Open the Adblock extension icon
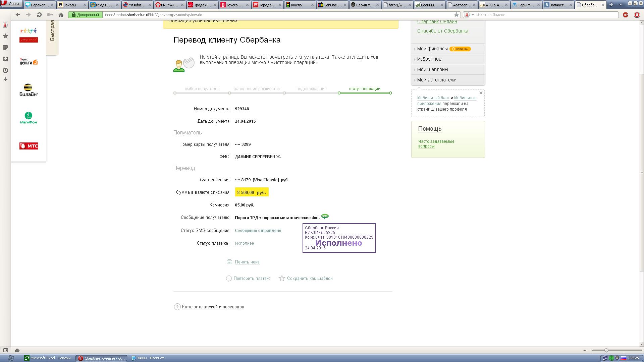 coord(626,15)
